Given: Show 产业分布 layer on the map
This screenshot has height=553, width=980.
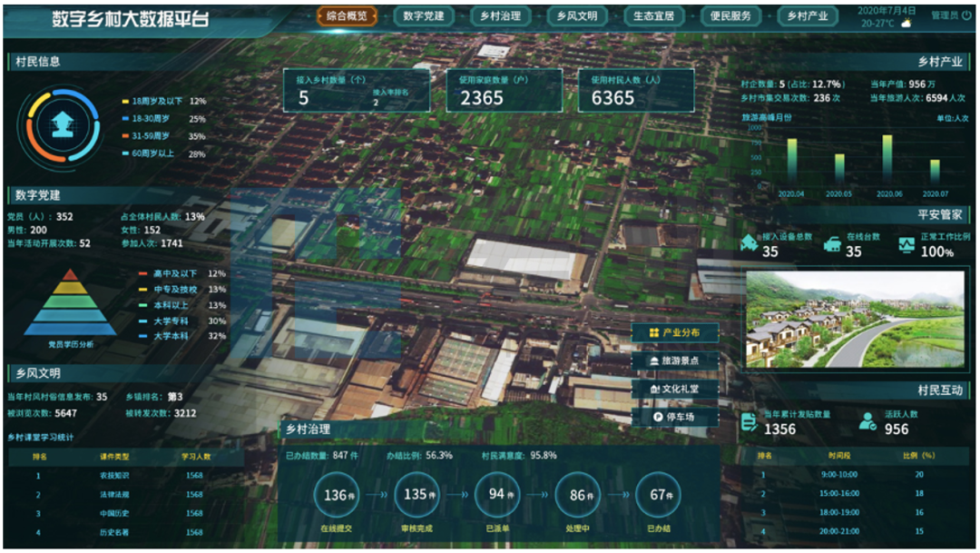Looking at the screenshot, I should (x=675, y=333).
